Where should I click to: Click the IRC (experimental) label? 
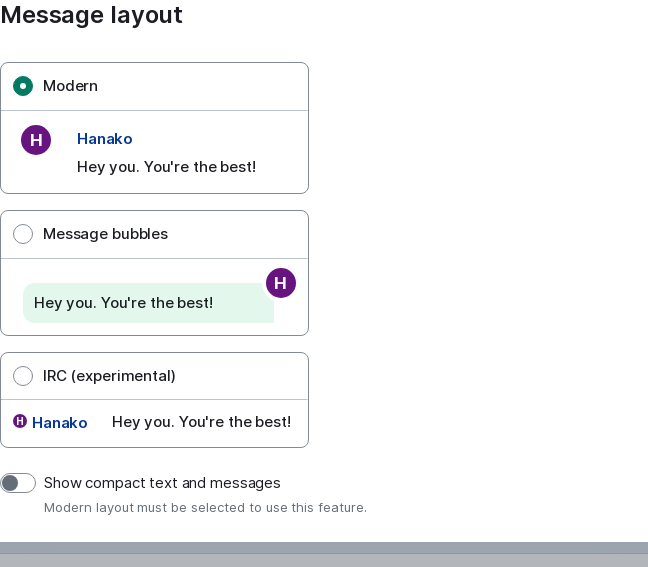click(x=109, y=376)
